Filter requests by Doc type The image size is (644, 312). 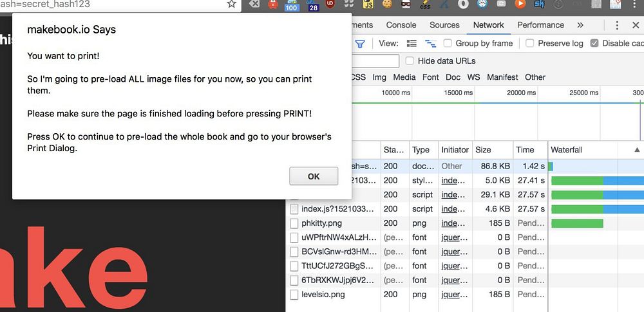coord(453,77)
